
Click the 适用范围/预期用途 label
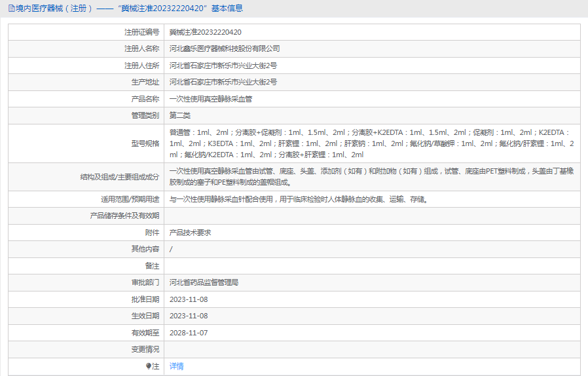tap(130, 199)
